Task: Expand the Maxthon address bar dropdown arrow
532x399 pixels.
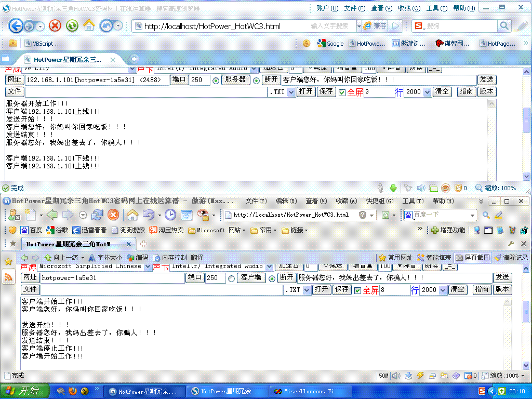Action: (x=372, y=215)
